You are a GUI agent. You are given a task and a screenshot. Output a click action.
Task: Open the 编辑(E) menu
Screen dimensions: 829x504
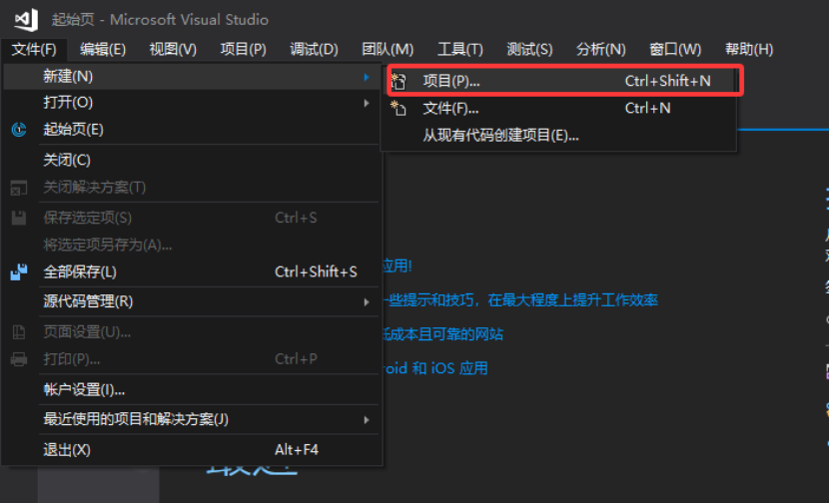tap(103, 50)
